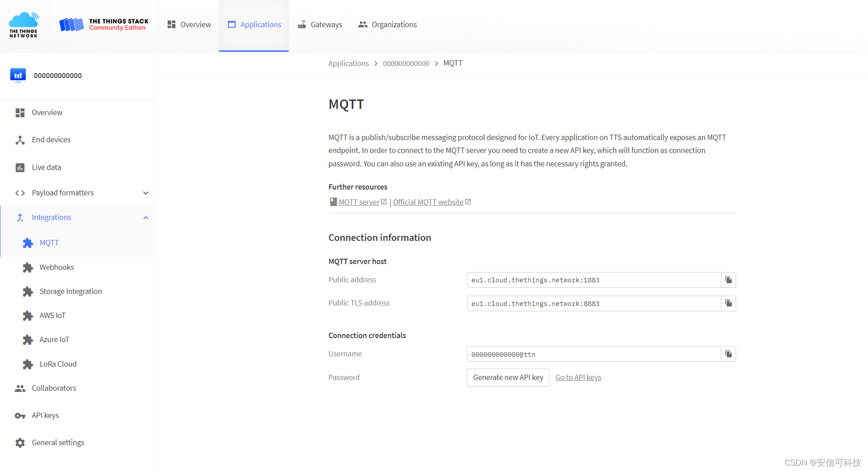Click the Applications window icon in top bar
The width and height of the screenshot is (868, 471).
point(232,25)
